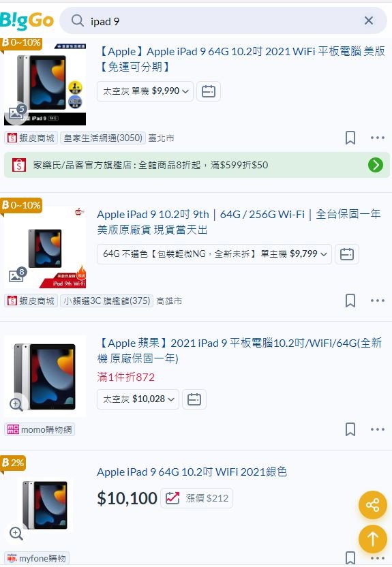Open price history icon beside $9,990

coord(209,91)
